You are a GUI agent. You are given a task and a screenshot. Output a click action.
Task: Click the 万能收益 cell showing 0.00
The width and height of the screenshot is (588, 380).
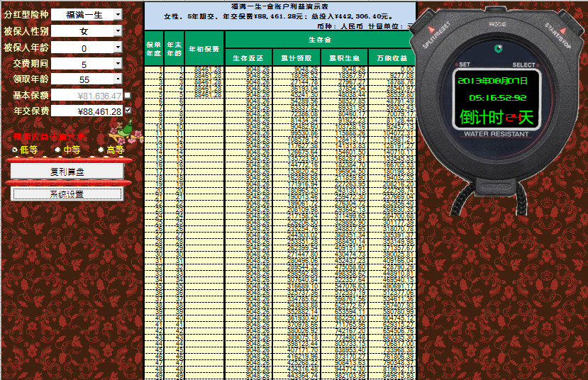(392, 69)
